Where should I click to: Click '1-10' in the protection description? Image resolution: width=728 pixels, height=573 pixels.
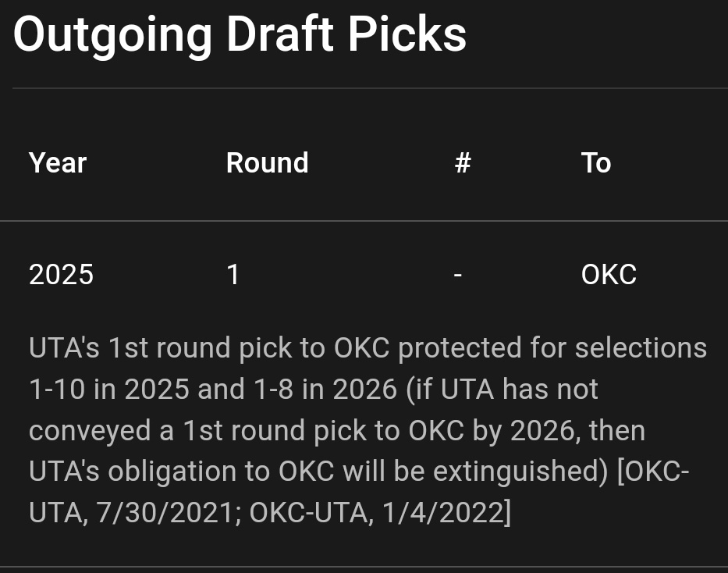tap(57, 389)
